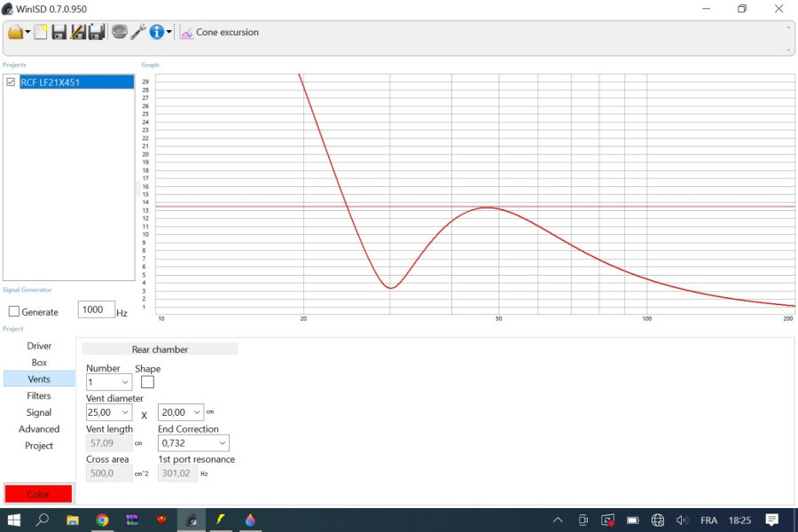This screenshot has height=532, width=798.
Task: Enable the signal Generate checkbox
Action: (14, 311)
